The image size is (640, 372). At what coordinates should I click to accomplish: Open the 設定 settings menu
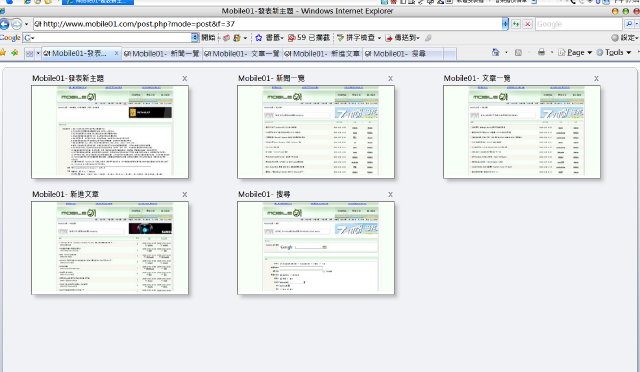pos(625,38)
